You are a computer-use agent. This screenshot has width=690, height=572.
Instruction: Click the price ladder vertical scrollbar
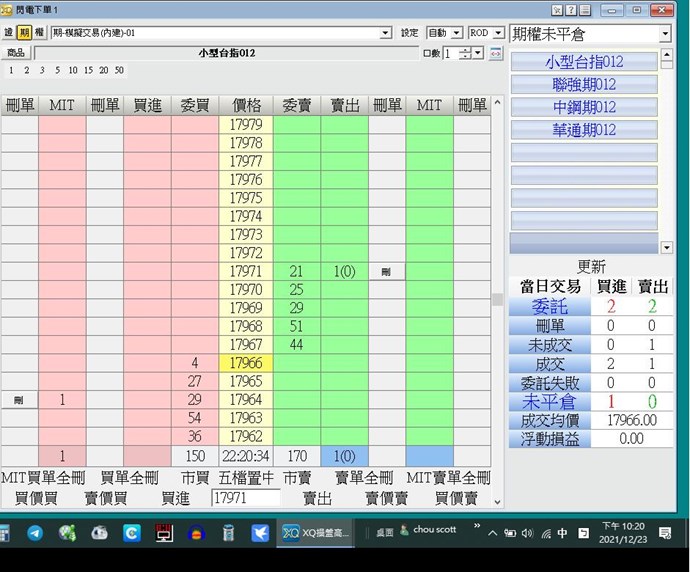tap(497, 300)
